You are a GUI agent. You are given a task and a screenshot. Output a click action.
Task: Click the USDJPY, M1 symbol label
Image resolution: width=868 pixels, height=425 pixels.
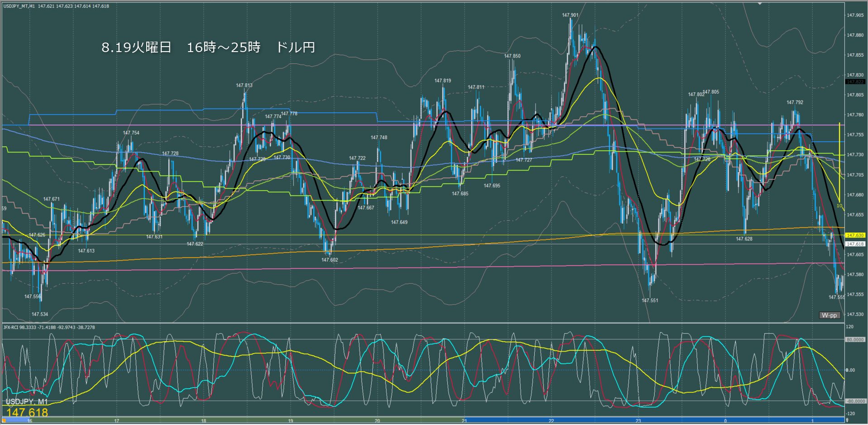click(27, 402)
